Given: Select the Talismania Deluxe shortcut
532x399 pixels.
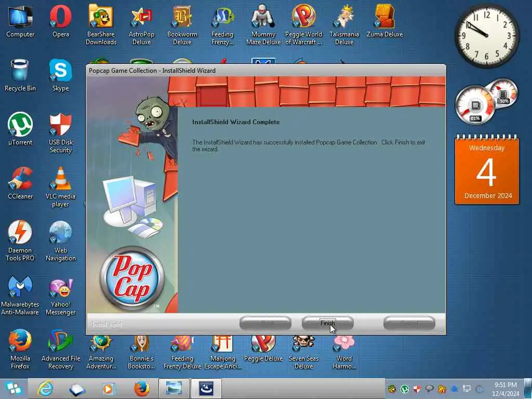Looking at the screenshot, I should (x=344, y=24).
